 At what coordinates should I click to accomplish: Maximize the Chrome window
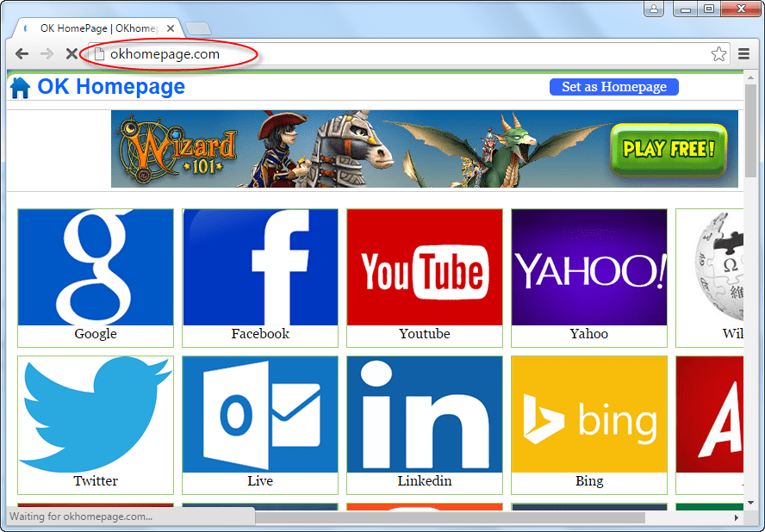click(x=709, y=9)
